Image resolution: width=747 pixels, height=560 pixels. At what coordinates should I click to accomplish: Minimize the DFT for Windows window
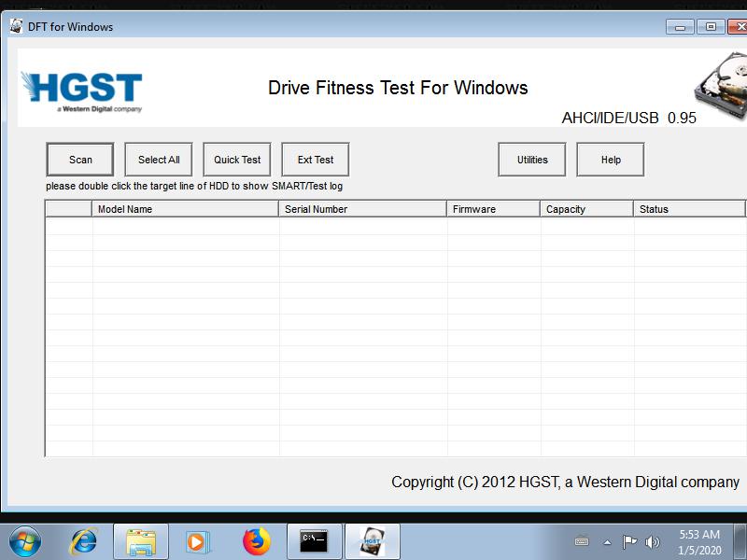pos(680,27)
